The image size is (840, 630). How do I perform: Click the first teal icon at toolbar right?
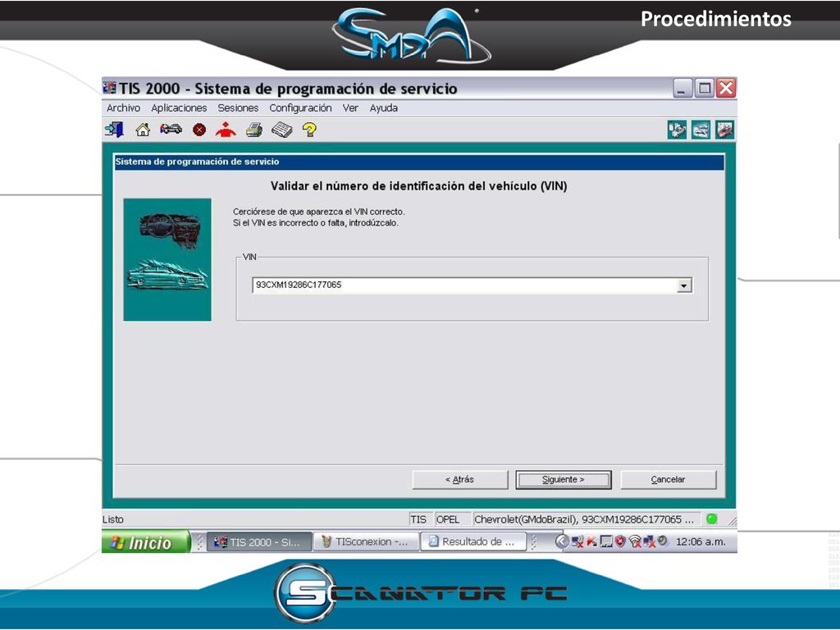(677, 130)
